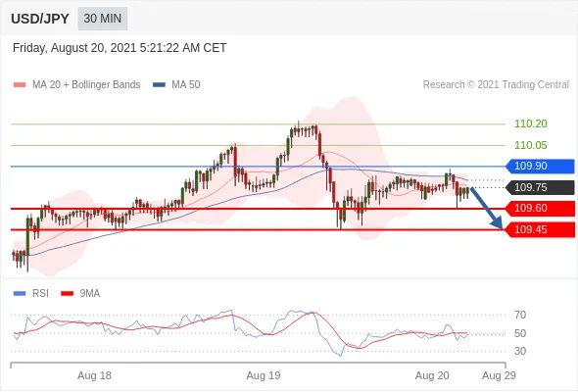Viewport: 578px width, 392px height.
Task: Click the red 109.60 support tag
Action: coord(540,209)
